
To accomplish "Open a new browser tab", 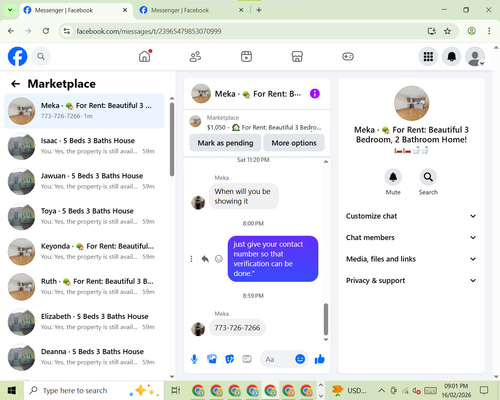I will pyautogui.click(x=259, y=10).
